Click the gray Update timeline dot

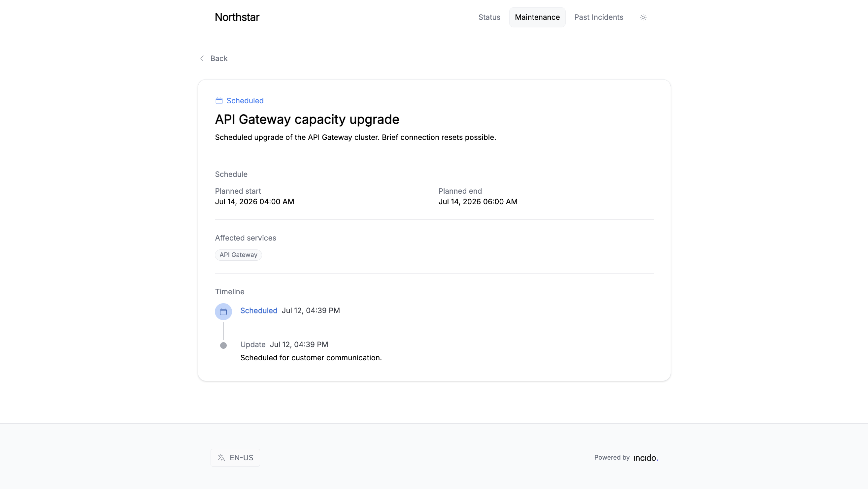tap(223, 345)
